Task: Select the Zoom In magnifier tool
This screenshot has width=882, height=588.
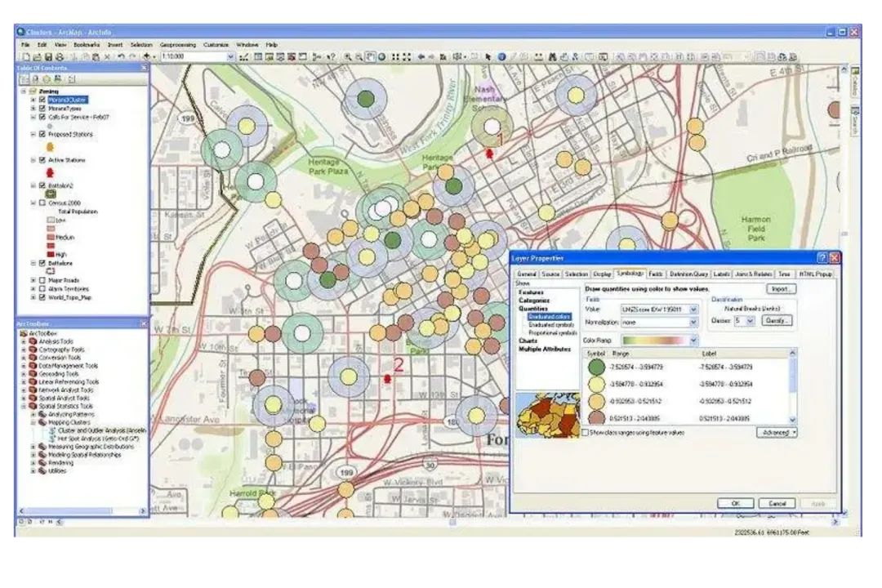Action: click(x=347, y=57)
